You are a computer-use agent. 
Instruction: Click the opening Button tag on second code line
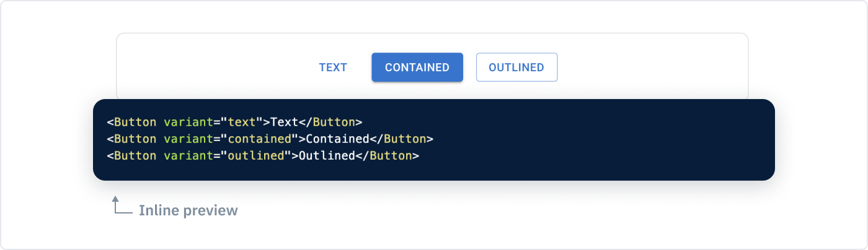(135, 139)
